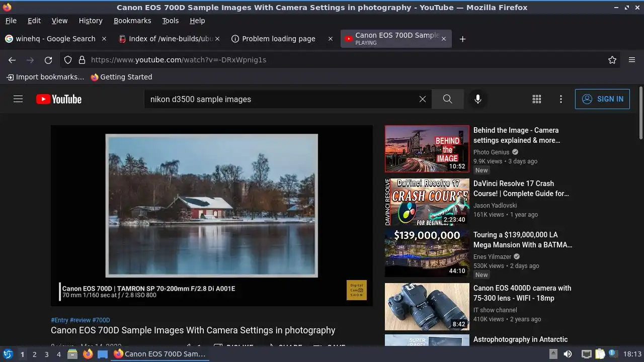Open the YouTube apps grid
644x362 pixels.
pyautogui.click(x=537, y=99)
